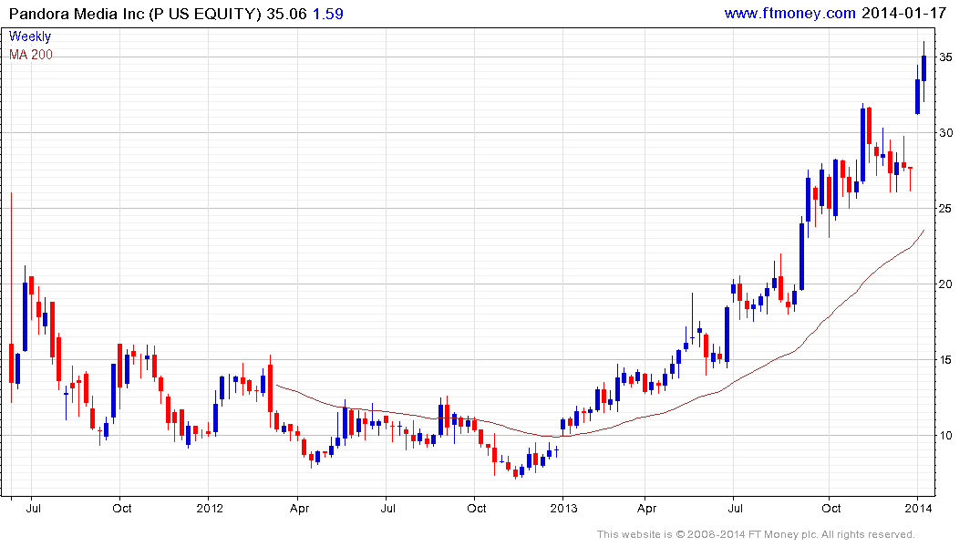Click the MA 200 legend label
This screenshot has height=547, width=980.
coord(31,55)
